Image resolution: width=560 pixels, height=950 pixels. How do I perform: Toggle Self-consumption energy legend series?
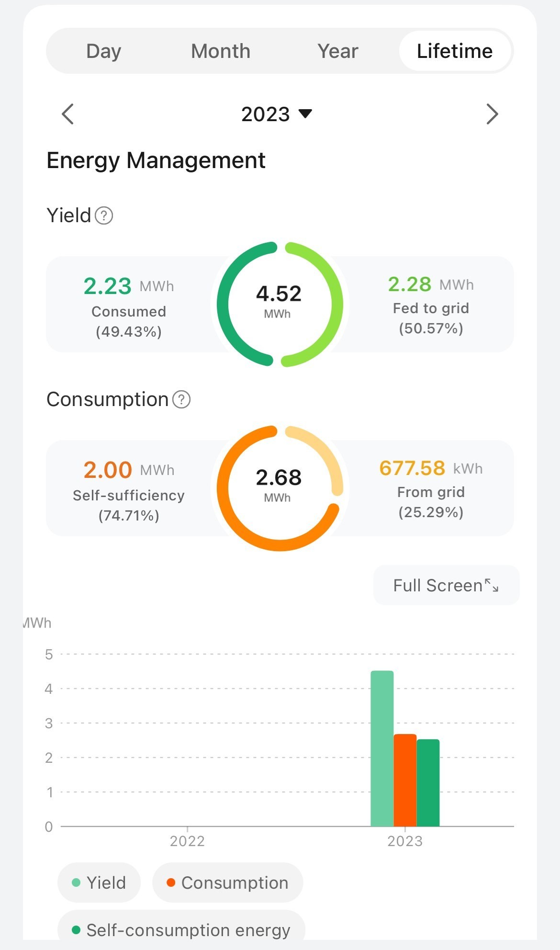(181, 930)
